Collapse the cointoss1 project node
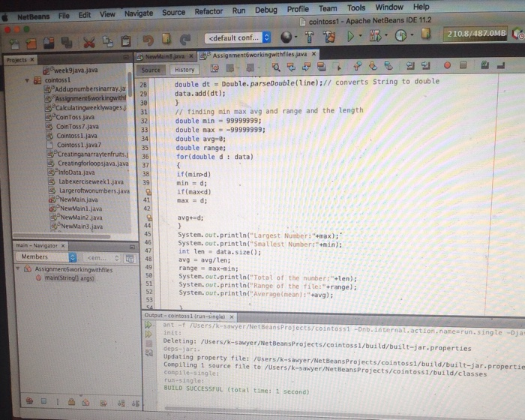 coord(27,80)
